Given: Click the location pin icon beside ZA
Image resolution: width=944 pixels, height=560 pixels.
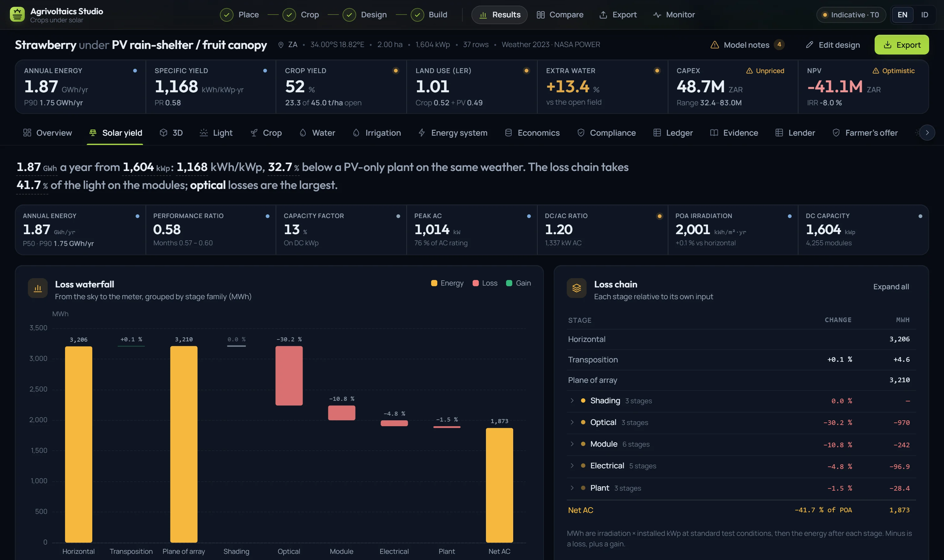Looking at the screenshot, I should click(x=281, y=45).
